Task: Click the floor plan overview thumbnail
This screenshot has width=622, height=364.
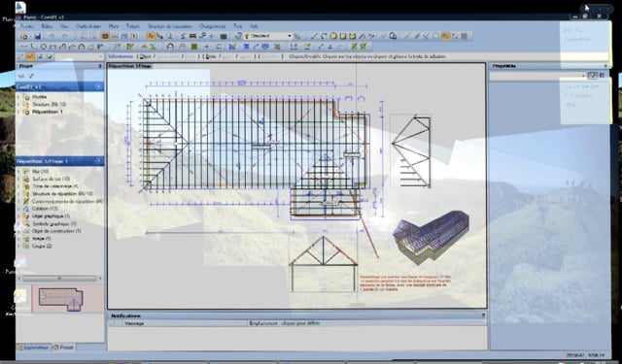Action: click(60, 299)
